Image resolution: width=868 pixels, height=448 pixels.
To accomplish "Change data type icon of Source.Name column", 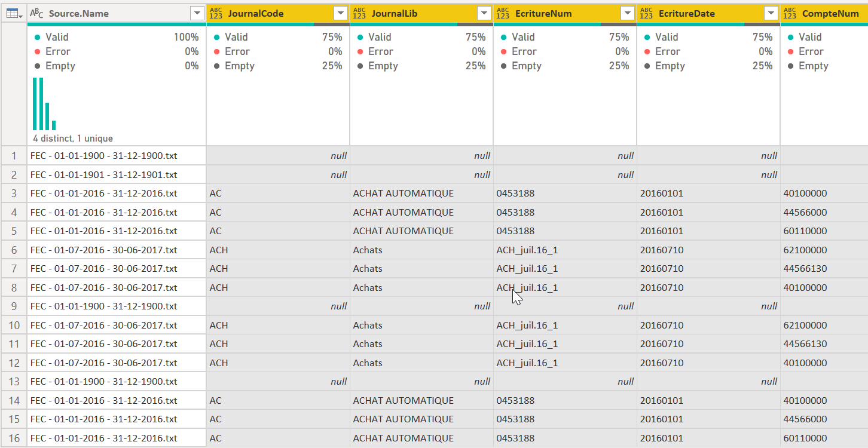I will tap(36, 13).
